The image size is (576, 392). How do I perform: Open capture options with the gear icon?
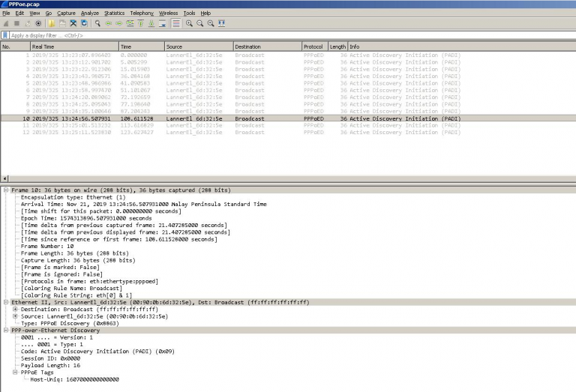click(38, 23)
